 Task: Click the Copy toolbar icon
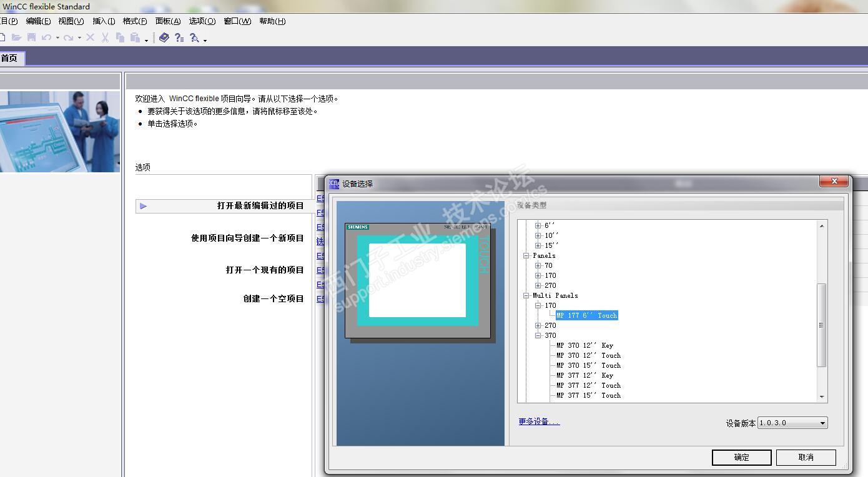pos(120,37)
